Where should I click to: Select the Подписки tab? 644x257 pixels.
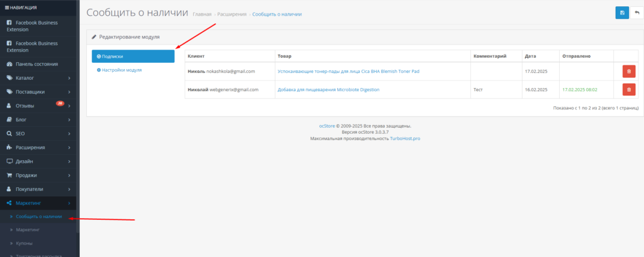point(133,56)
